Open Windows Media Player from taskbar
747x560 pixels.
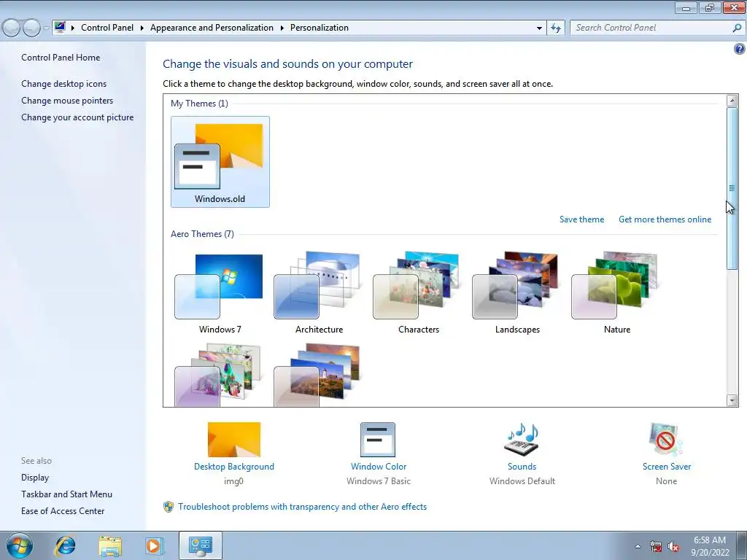coord(155,545)
